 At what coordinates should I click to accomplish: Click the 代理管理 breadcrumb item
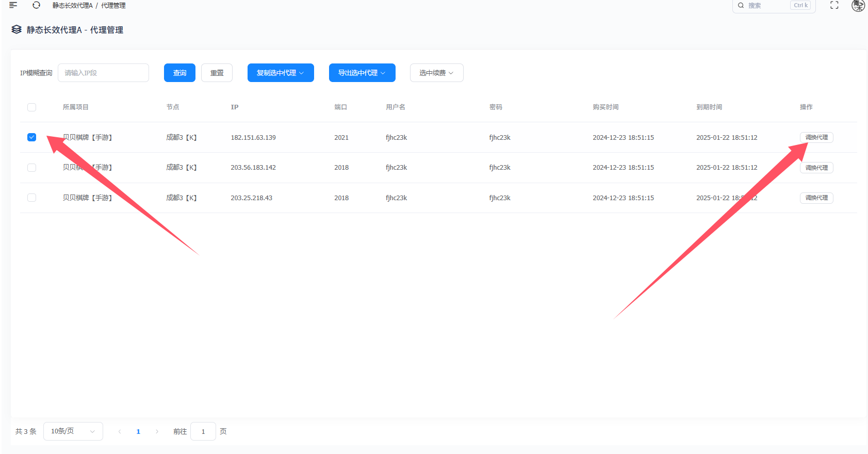point(113,6)
